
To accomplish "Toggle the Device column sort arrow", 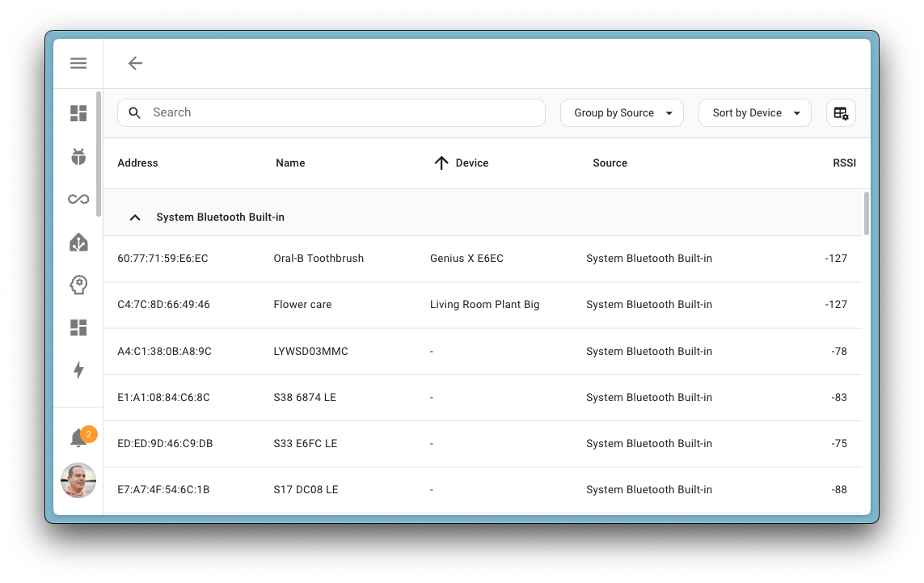I will tap(441, 163).
